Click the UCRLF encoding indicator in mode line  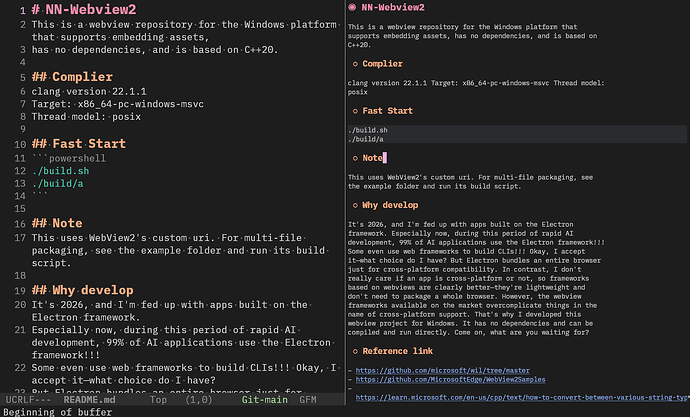tap(28, 399)
